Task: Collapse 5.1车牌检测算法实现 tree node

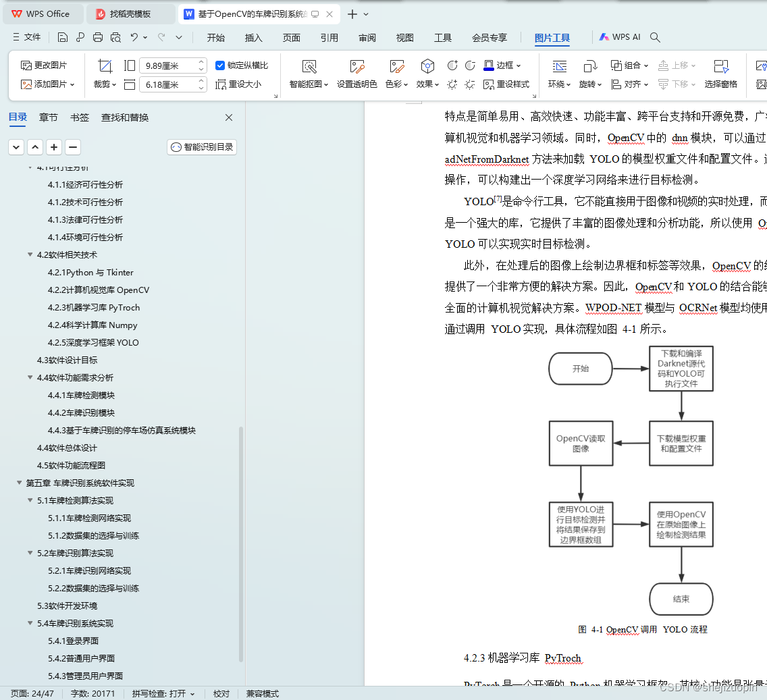Action: [30, 500]
